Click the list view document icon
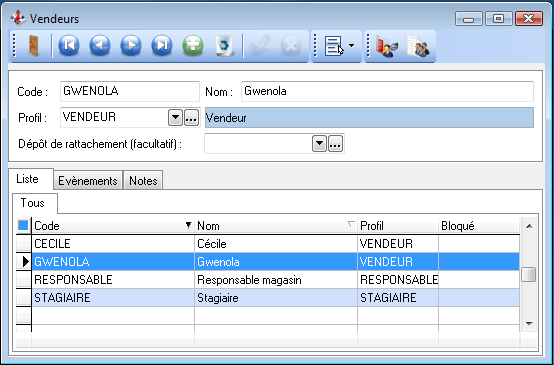 [x=334, y=46]
